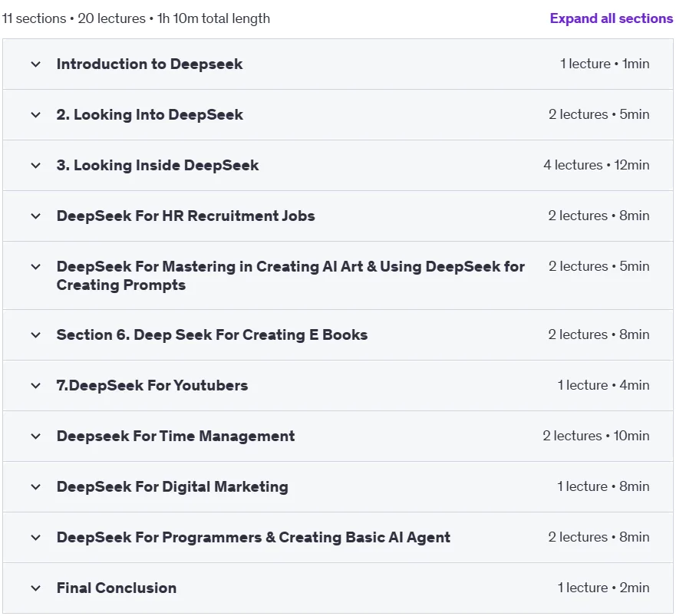Click DeepSeek For HR Recruitment Jobs title

point(186,216)
